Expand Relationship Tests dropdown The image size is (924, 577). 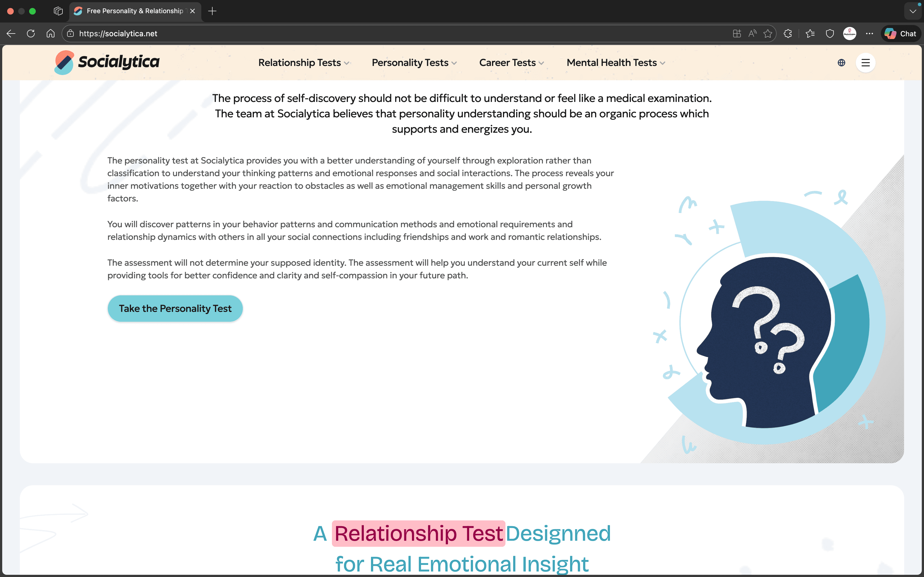coord(304,63)
